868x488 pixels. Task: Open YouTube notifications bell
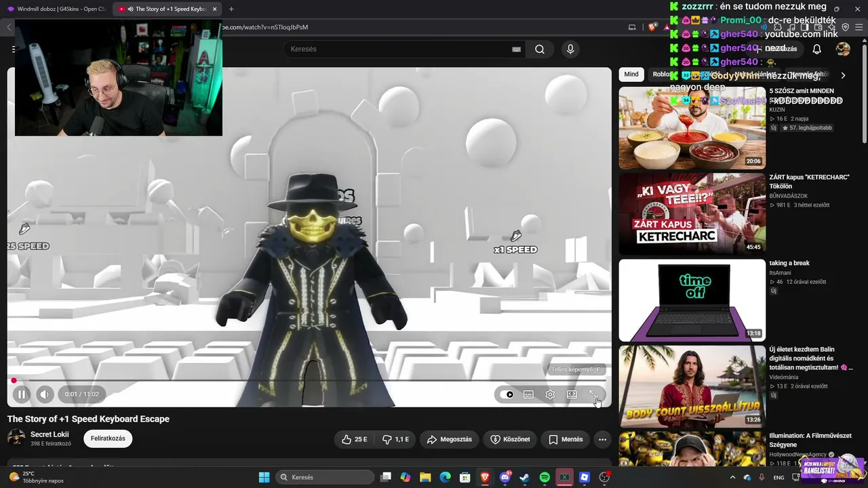coord(817,49)
